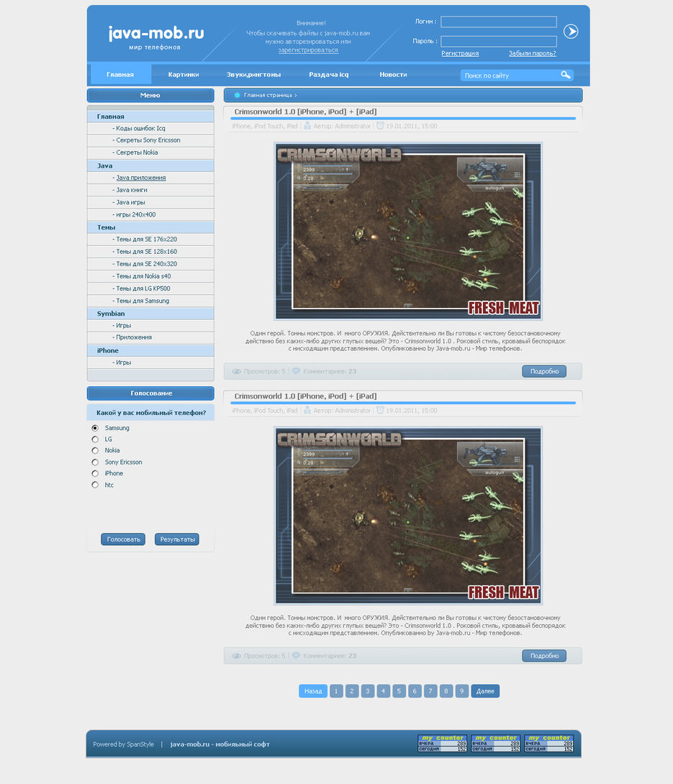Focus the Пароль input field
The width and height of the screenshot is (673, 784).
tap(498, 41)
